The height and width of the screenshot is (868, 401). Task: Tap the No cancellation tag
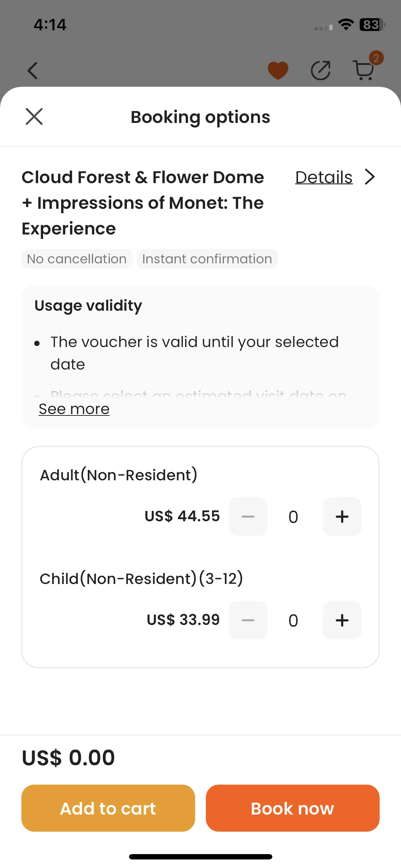tap(77, 259)
